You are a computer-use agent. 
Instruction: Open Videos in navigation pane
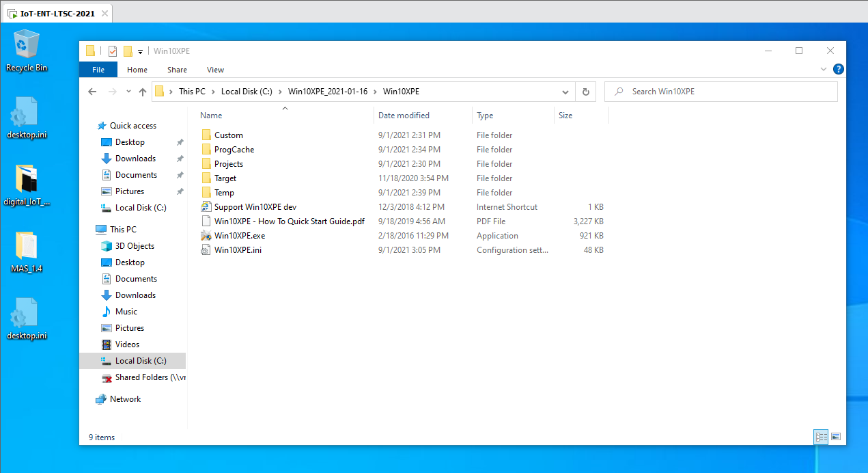click(x=127, y=344)
